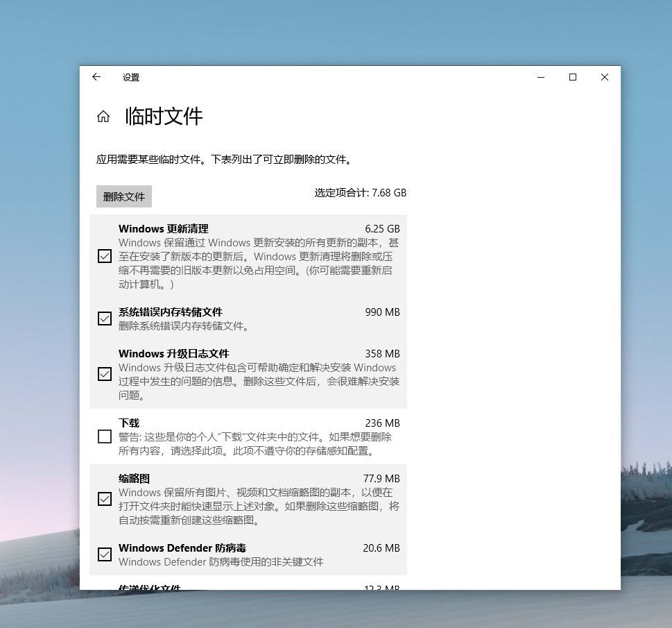Uncheck Windows 升级日志文件 checkbox
Image resolution: width=672 pixels, height=628 pixels.
click(x=105, y=374)
